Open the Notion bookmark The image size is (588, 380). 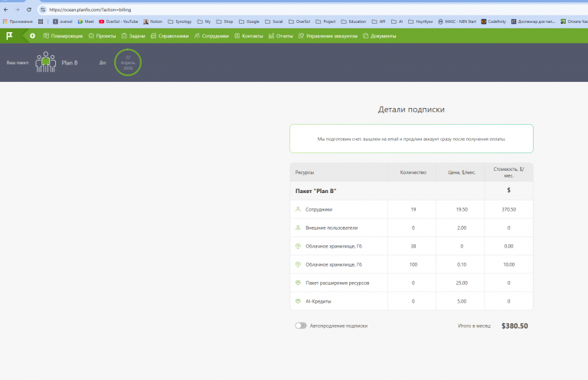pyautogui.click(x=152, y=21)
